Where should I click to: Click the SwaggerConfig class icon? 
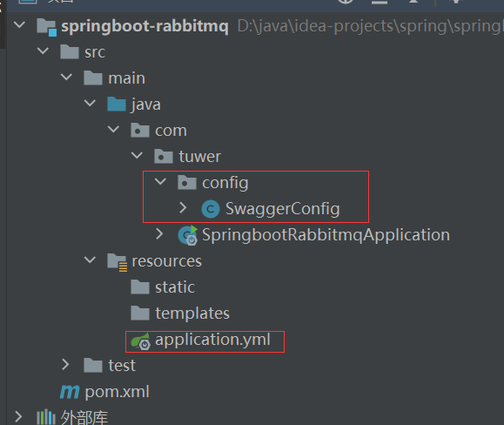tap(210, 209)
